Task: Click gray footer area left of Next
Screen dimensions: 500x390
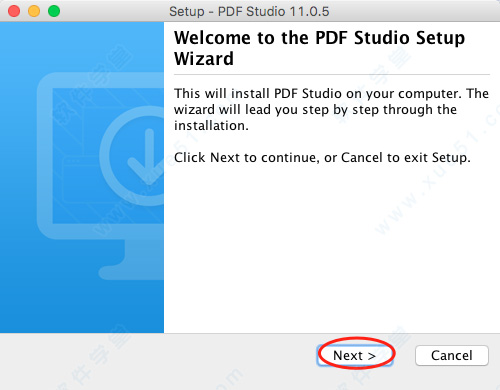Action: tap(157, 360)
